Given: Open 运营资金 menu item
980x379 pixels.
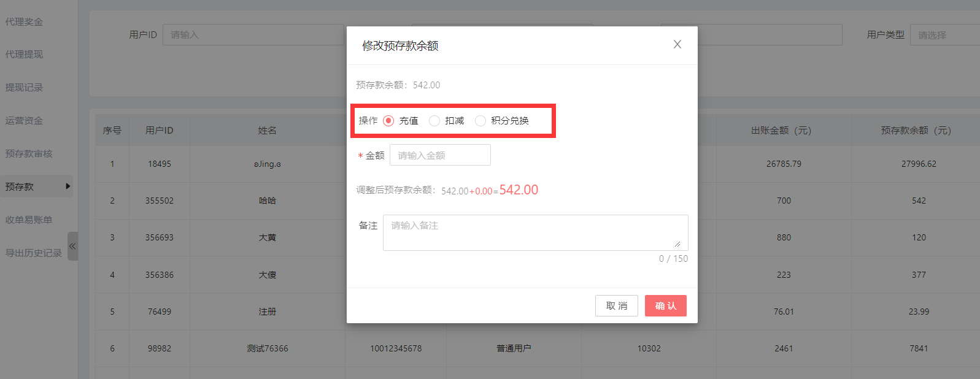Looking at the screenshot, I should coord(25,121).
